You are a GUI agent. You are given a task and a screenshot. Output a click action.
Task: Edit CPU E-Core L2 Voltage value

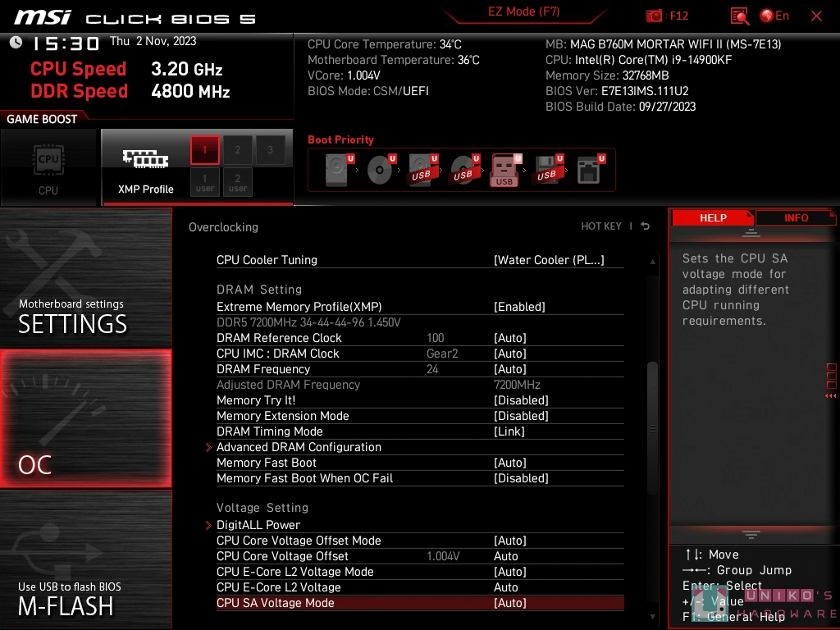(505, 587)
